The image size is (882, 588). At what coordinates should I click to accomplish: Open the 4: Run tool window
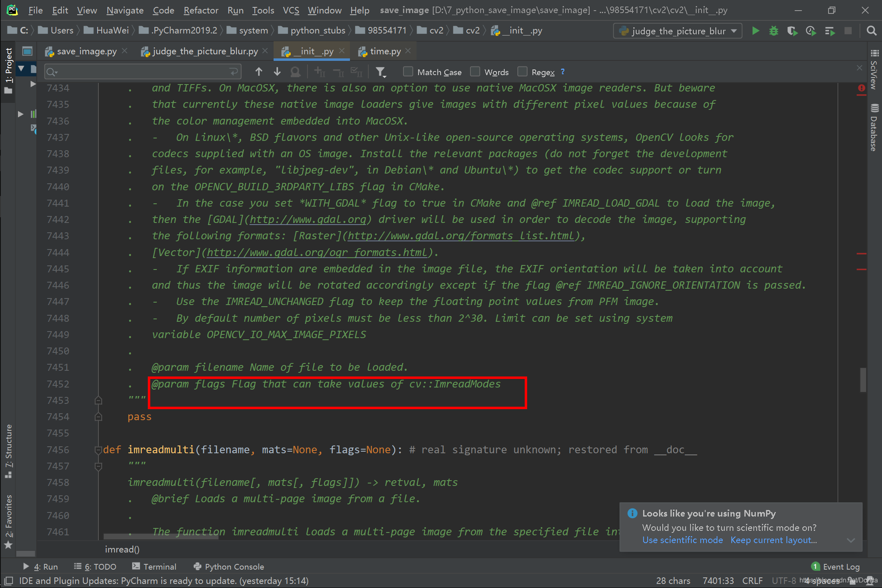[x=40, y=567]
